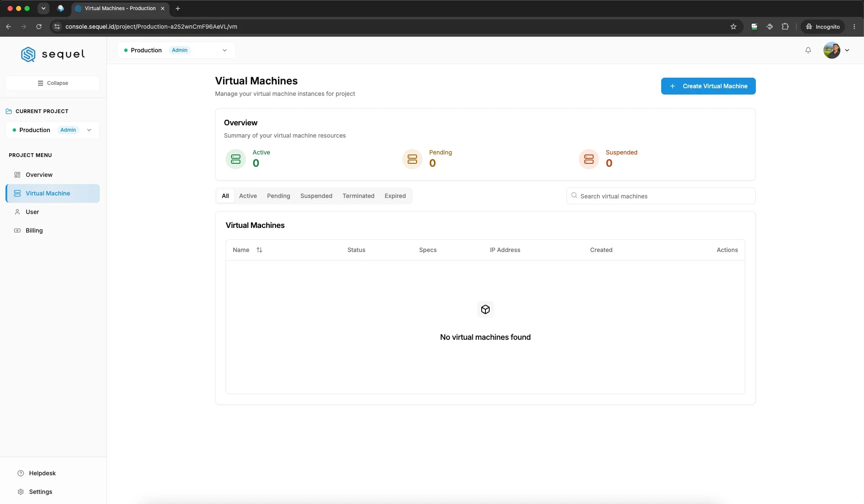Screen dimensions: 864x504
Task: Bookmark this page with star icon
Action: coord(733,27)
